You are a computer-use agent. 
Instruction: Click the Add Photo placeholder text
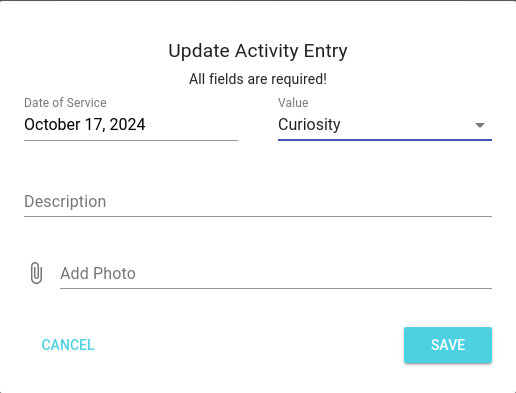98,274
